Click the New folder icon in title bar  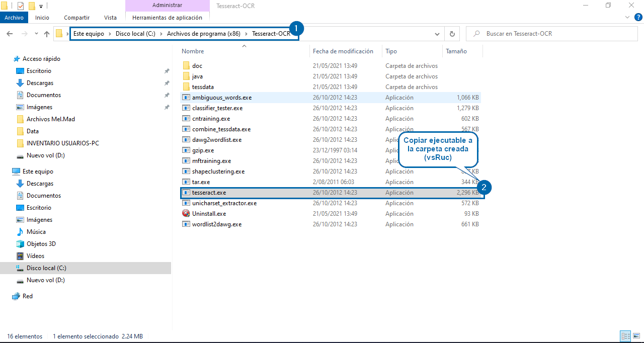pos(32,6)
